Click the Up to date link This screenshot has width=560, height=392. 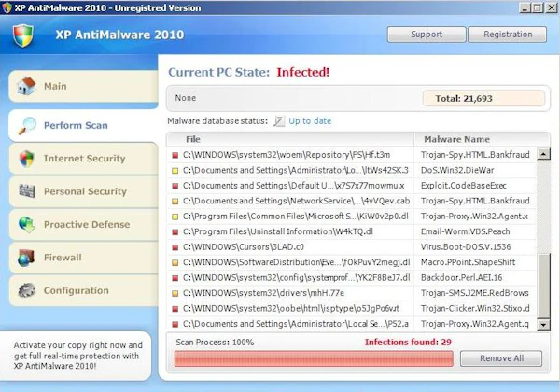(x=310, y=121)
